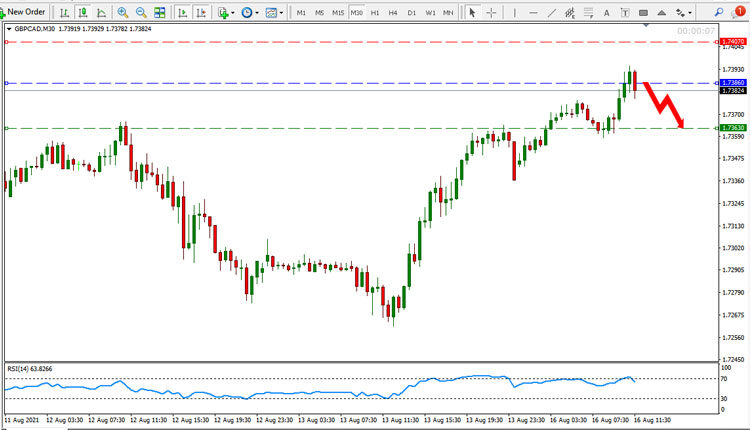750x430 pixels.
Task: Select the M5 timeframe
Action: click(320, 13)
